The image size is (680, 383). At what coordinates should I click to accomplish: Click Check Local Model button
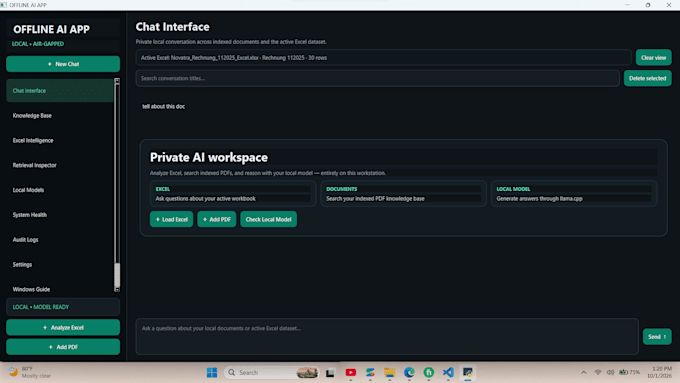[268, 219]
